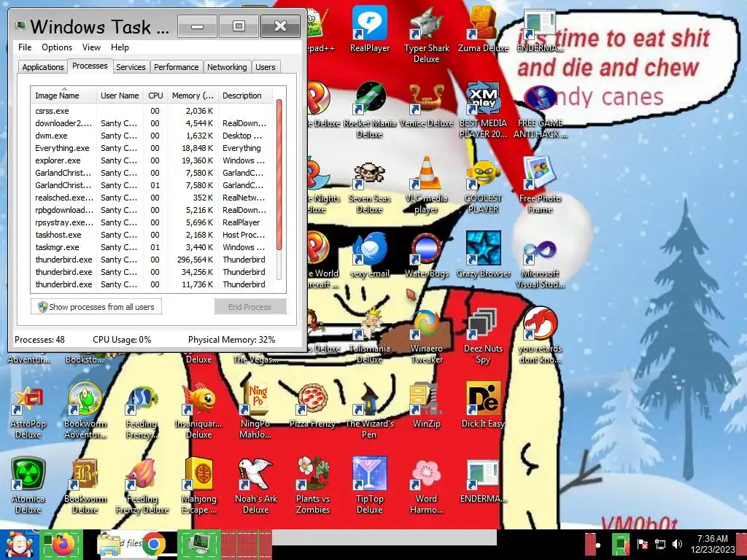Click the End Process button
The width and height of the screenshot is (747, 560).
[249, 307]
